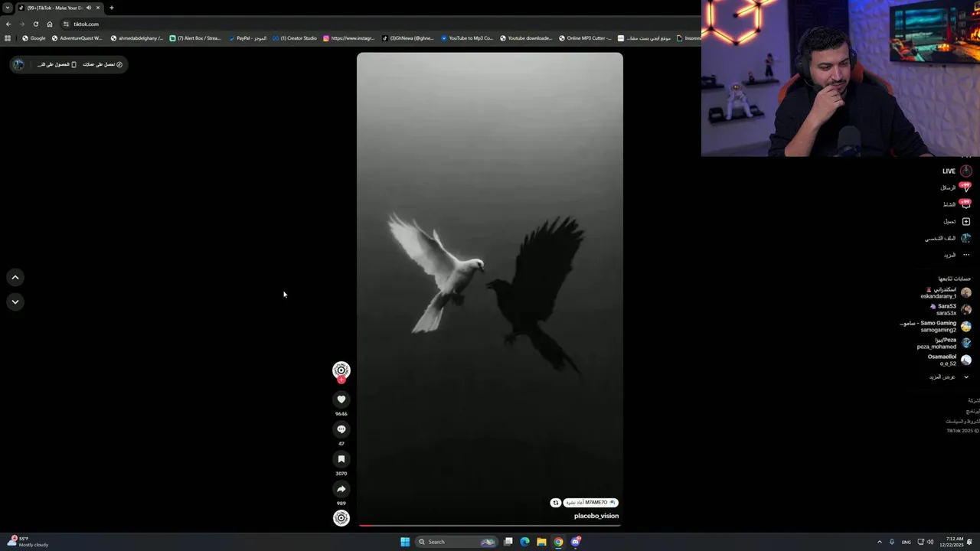
Task: Open activity (النشاط) in the sidebar
Action: 957,204
